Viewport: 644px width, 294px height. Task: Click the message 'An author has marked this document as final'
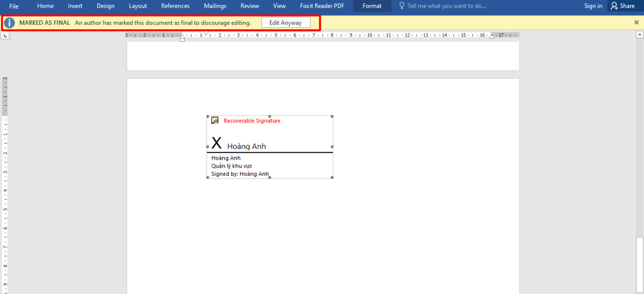pos(163,23)
